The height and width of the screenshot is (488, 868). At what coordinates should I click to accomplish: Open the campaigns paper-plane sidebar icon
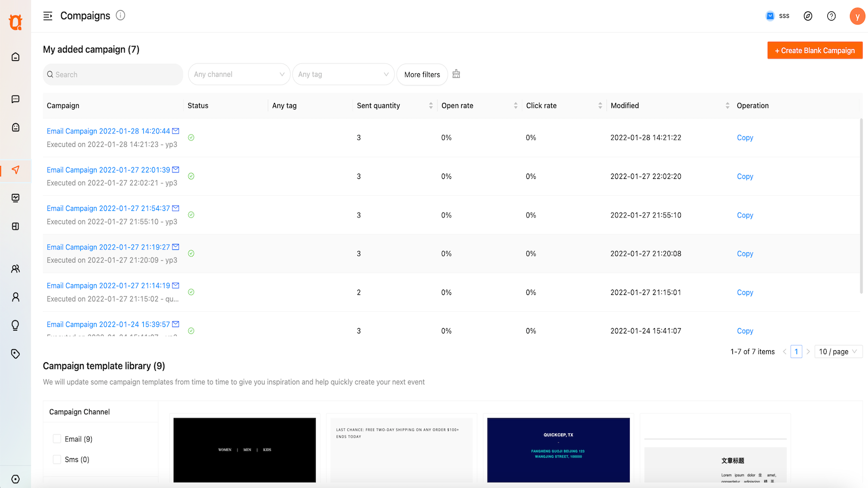point(16,170)
